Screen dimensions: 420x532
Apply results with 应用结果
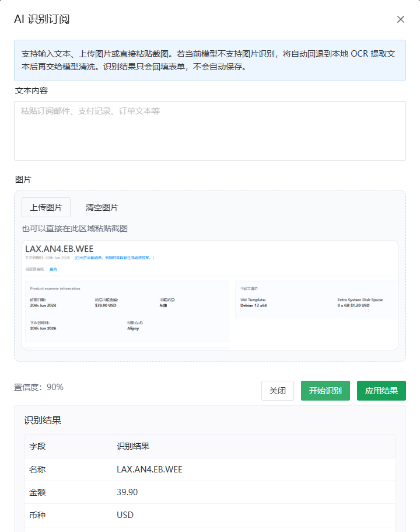[381, 391]
